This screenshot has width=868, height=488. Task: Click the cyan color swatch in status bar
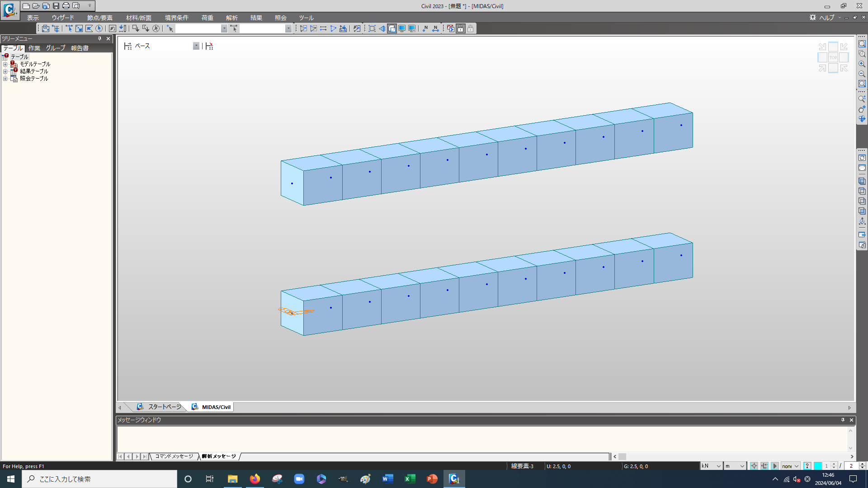point(818,466)
